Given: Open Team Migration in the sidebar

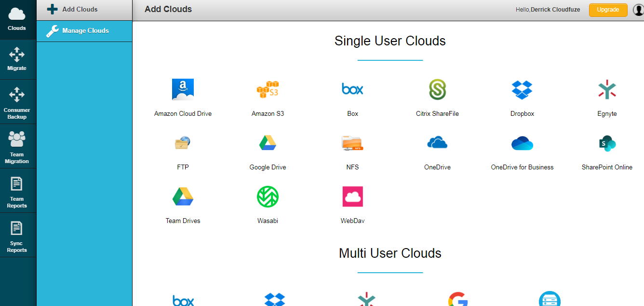Looking at the screenshot, I should point(17,146).
